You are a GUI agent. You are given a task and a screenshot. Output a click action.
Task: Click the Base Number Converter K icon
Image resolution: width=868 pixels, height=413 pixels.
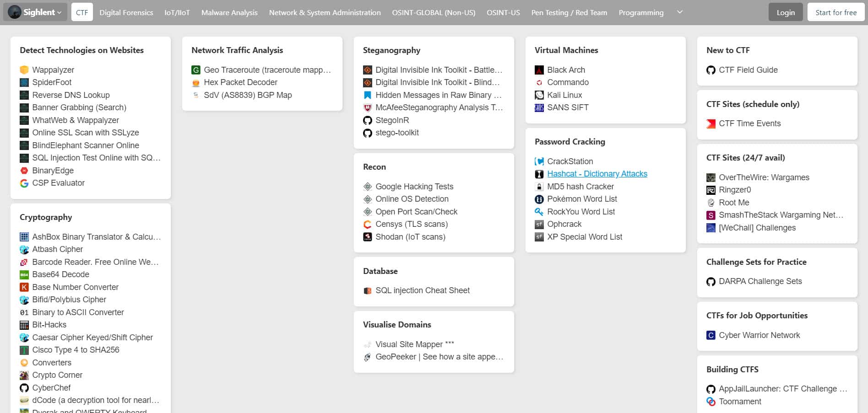(24, 287)
